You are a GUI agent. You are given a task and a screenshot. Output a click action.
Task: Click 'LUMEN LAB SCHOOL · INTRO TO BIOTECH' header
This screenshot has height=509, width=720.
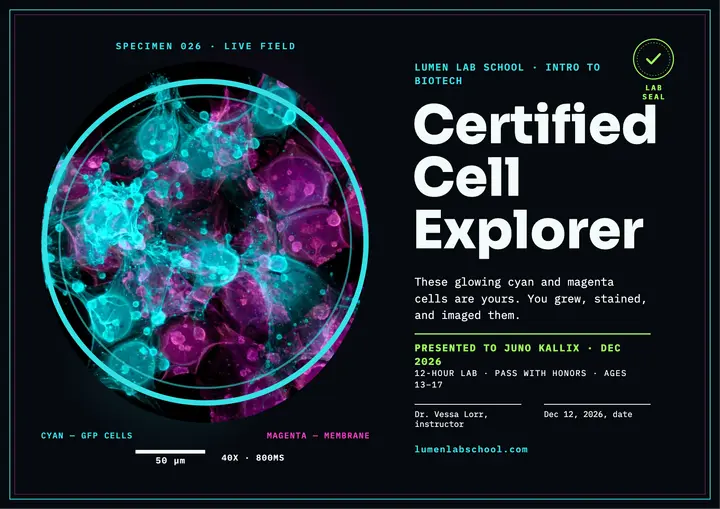point(507,74)
